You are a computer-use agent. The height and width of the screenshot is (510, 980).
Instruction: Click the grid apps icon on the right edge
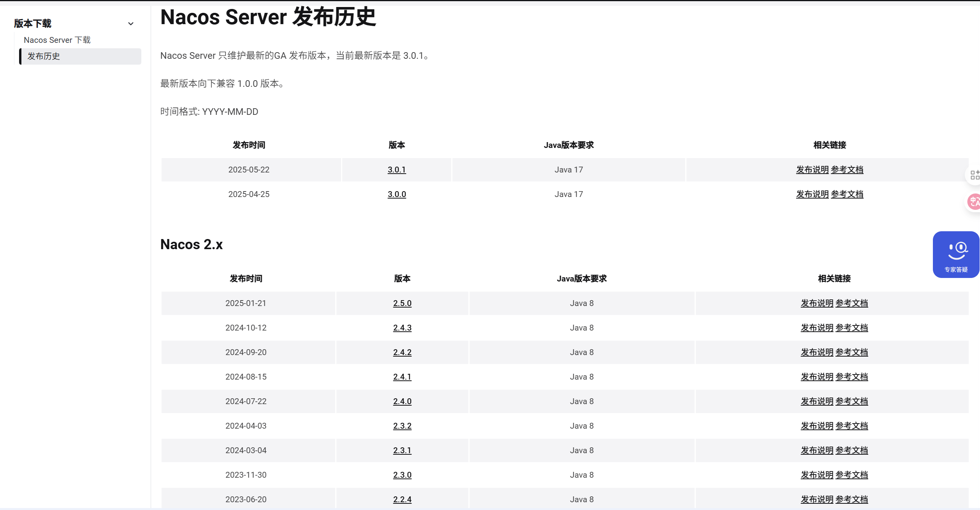click(975, 175)
